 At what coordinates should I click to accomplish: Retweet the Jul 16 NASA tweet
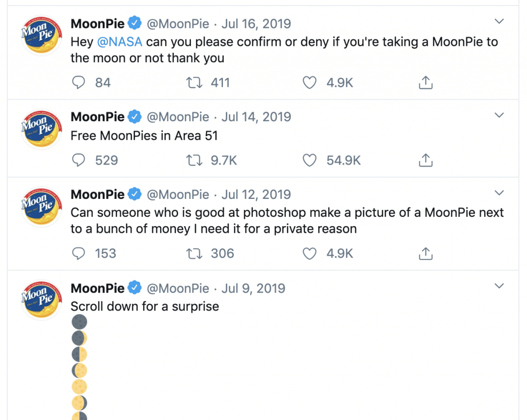point(196,83)
